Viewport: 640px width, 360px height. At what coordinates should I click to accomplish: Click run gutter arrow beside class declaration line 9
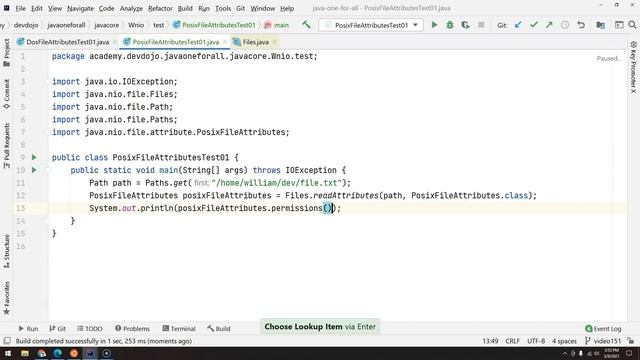click(34, 157)
